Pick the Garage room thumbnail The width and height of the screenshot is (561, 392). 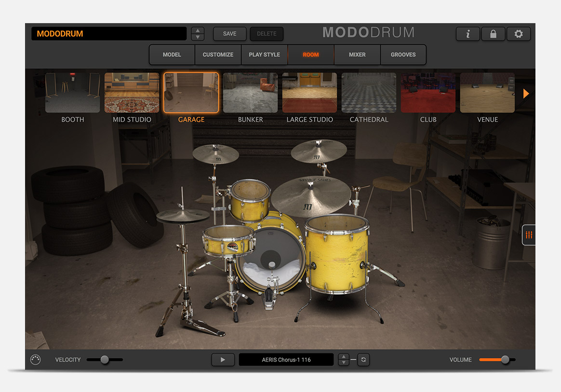click(191, 92)
